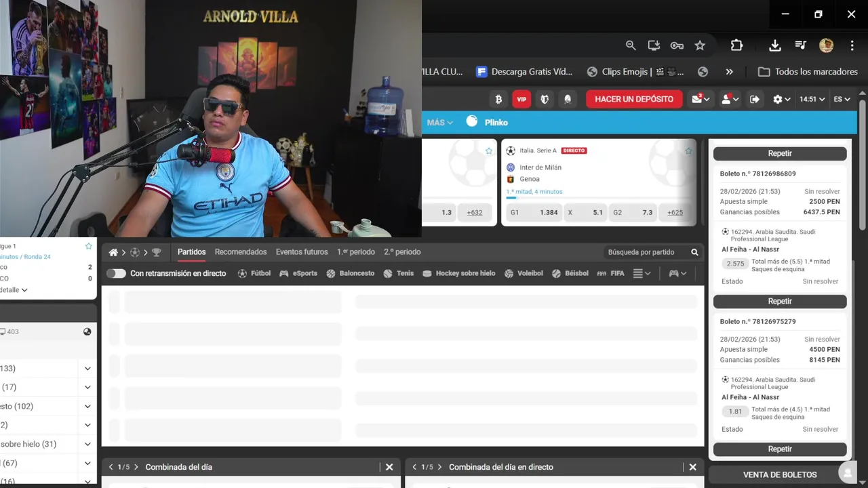Go to home via breadcrumb house icon

113,252
